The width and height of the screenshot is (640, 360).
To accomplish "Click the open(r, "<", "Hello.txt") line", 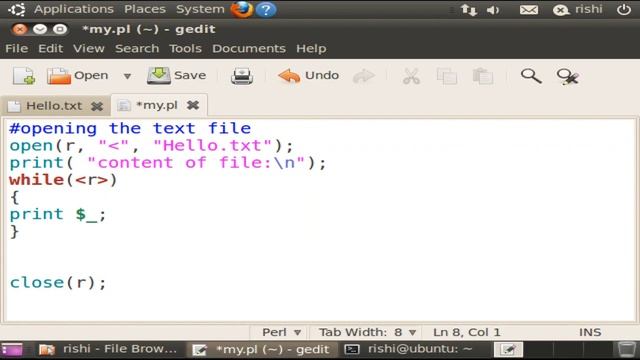I will [151, 146].
